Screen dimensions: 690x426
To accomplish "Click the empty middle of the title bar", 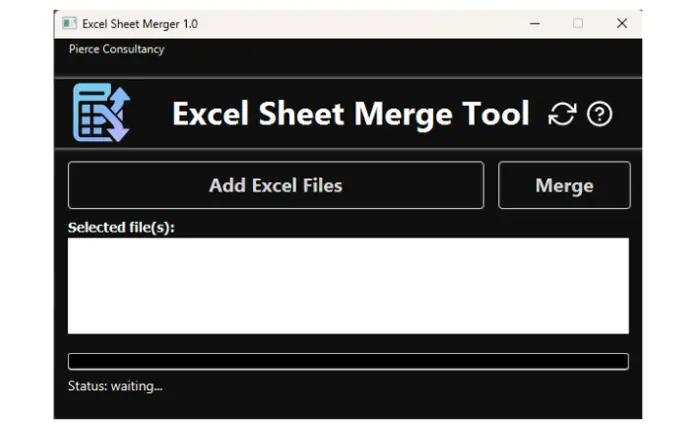I will point(361,24).
